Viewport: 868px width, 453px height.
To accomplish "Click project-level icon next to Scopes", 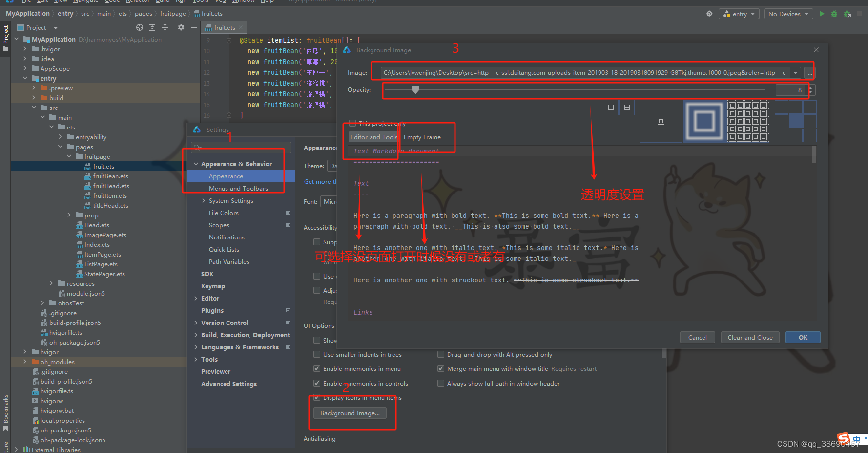I will click(x=288, y=225).
